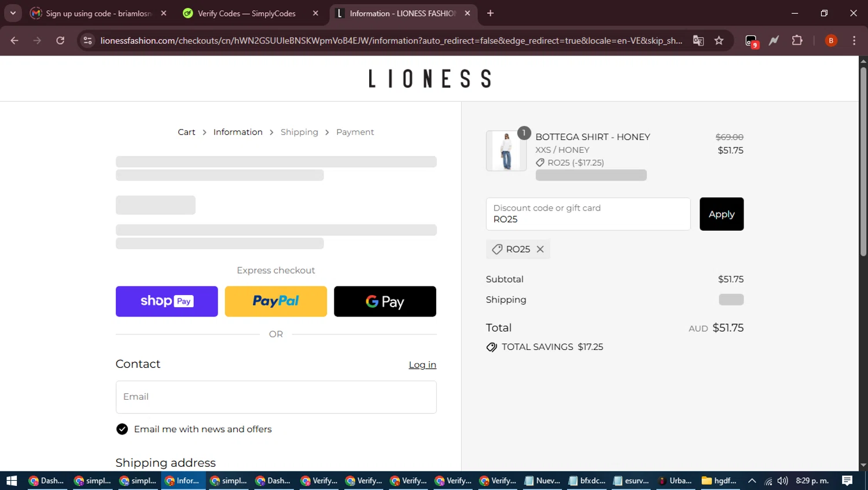Viewport: 868px width, 490px height.
Task: Bookmark this page with the star
Action: [719, 40]
